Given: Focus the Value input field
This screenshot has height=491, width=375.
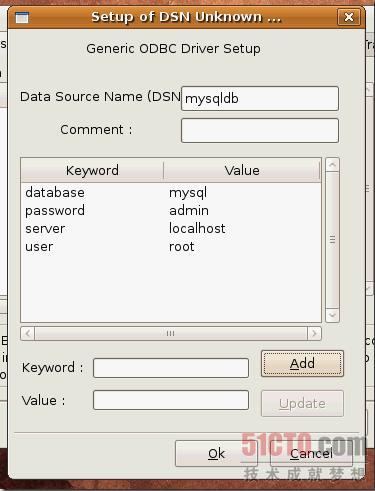Looking at the screenshot, I should click(171, 400).
